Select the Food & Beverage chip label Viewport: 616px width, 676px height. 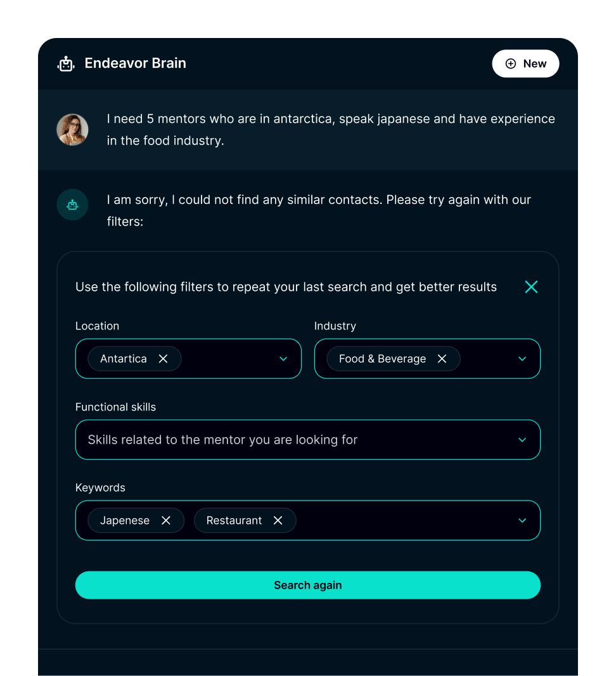point(382,359)
